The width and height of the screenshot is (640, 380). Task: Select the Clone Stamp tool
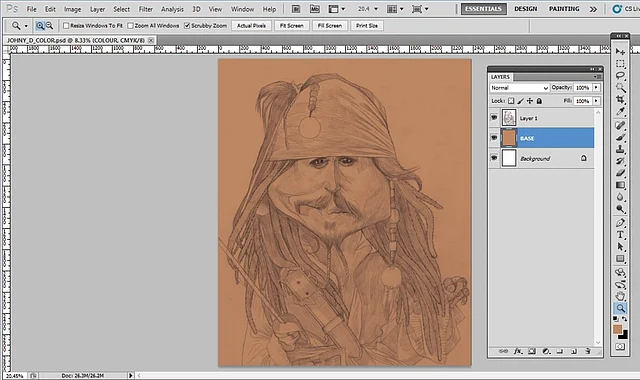620,149
